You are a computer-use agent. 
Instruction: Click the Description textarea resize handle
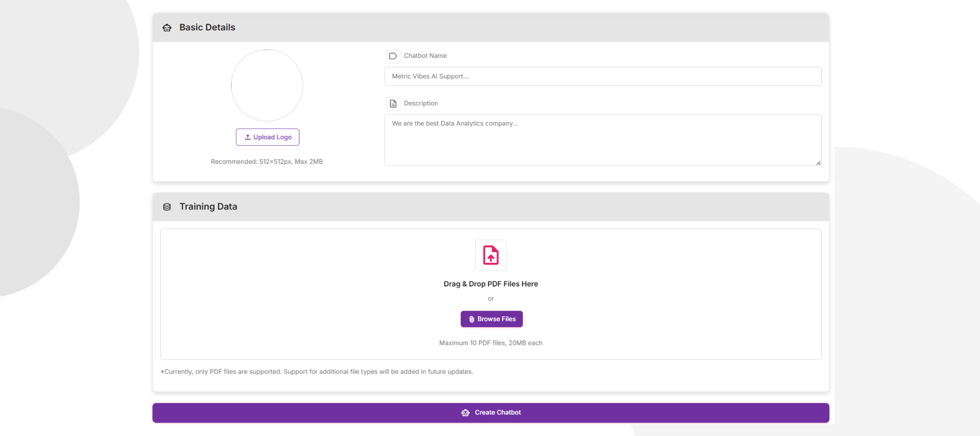[x=818, y=163]
